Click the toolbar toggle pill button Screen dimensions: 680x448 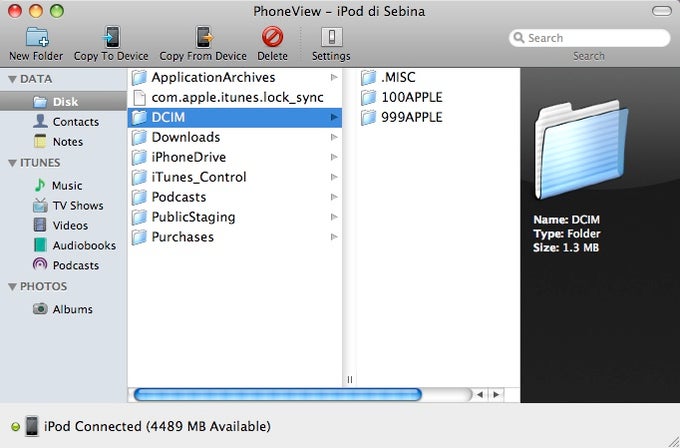coord(662,11)
